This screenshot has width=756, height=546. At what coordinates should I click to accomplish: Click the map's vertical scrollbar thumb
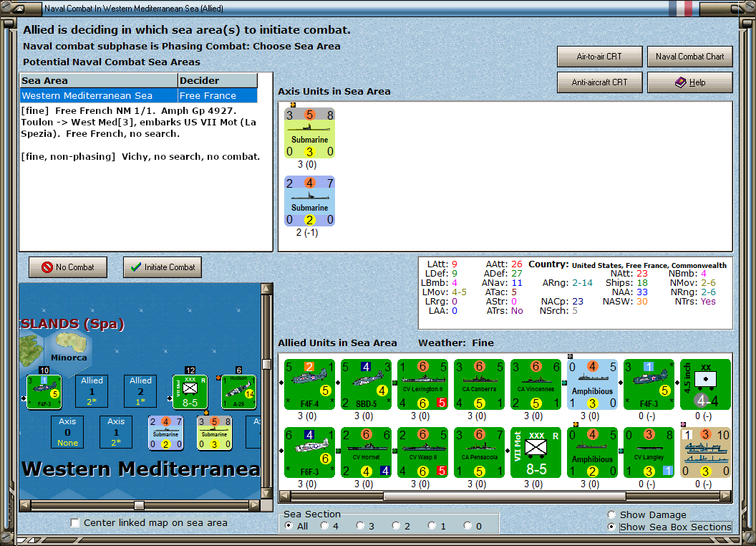(266, 363)
